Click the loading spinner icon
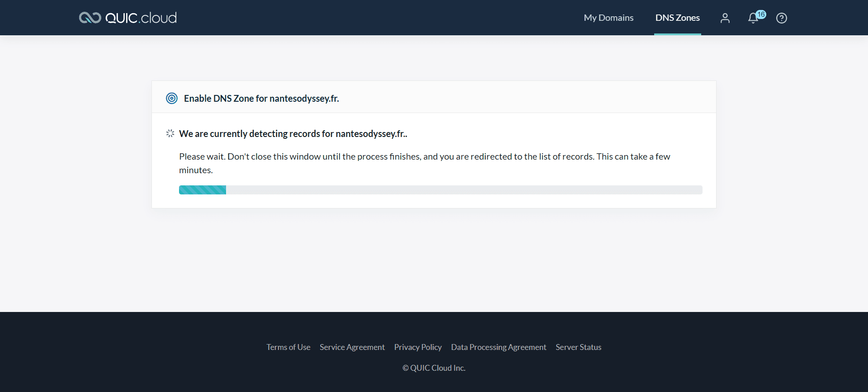This screenshot has width=868, height=392. pos(170,133)
